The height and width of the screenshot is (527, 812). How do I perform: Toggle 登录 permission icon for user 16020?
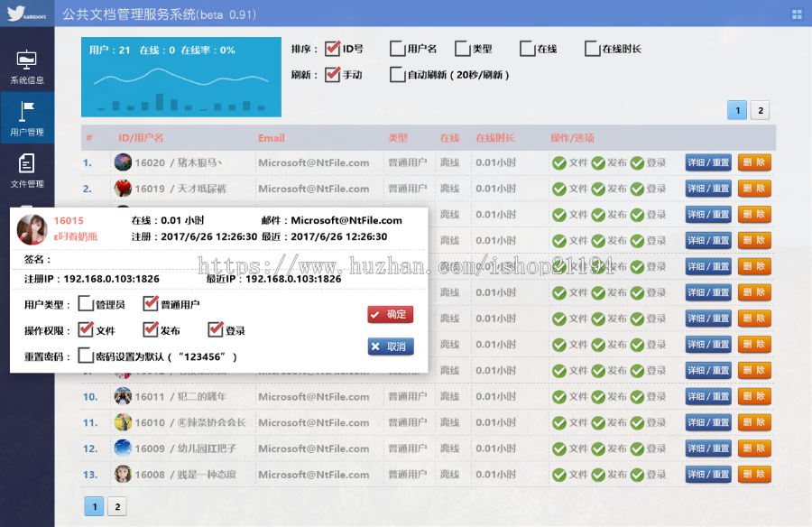tap(637, 162)
